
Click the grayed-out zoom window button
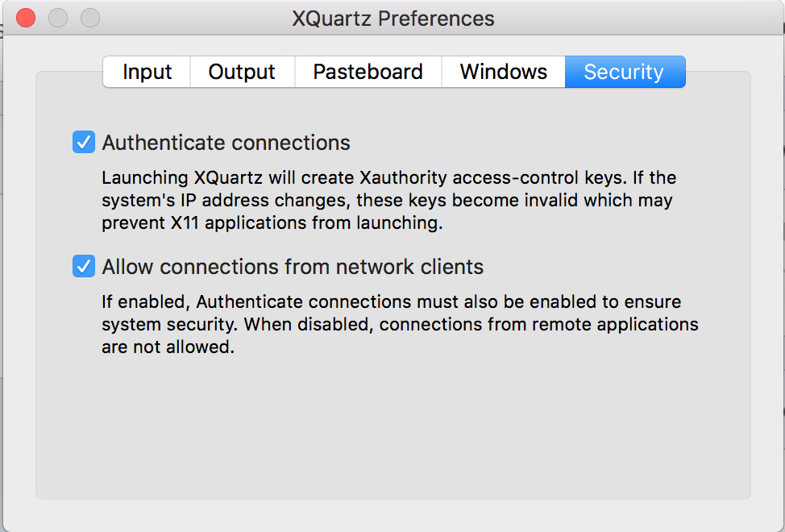pyautogui.click(x=90, y=17)
